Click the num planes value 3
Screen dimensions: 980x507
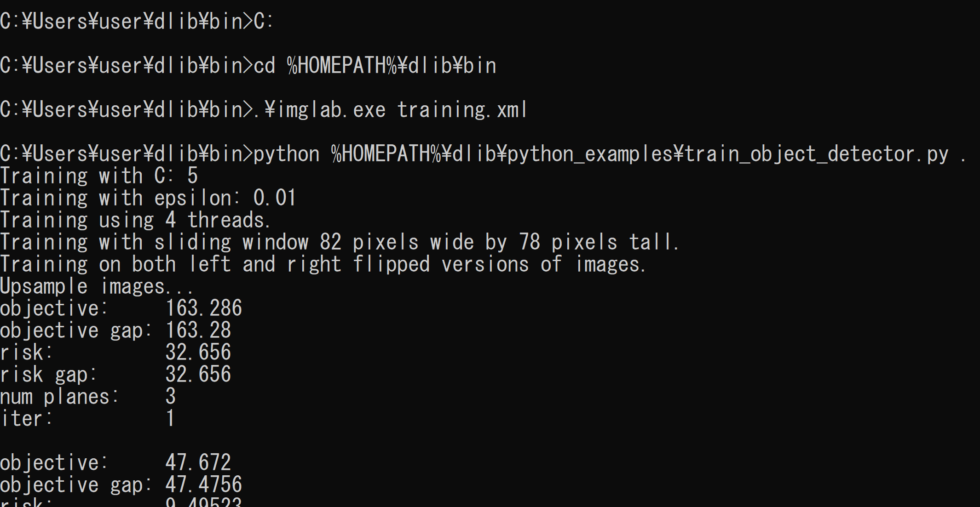pyautogui.click(x=171, y=396)
